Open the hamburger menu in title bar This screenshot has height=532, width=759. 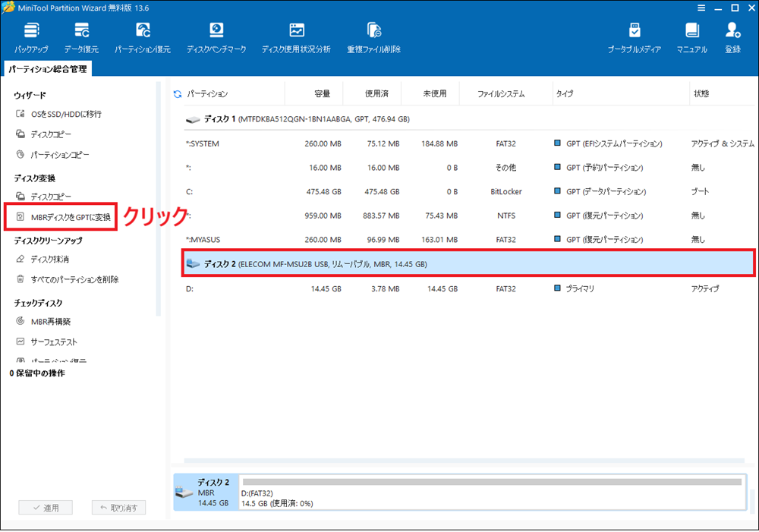click(701, 8)
